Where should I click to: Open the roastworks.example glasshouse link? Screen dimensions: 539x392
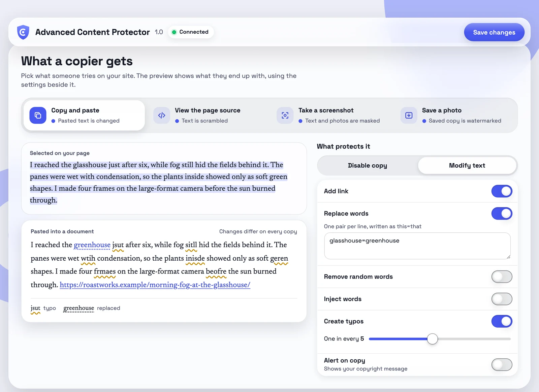(x=155, y=285)
